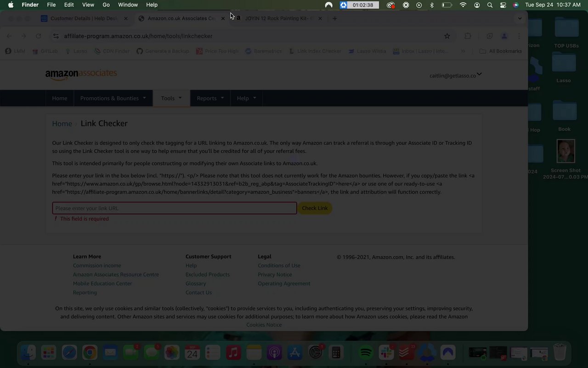The image size is (588, 368).
Task: Expand the Reports navigation dropdown
Action: 210,98
